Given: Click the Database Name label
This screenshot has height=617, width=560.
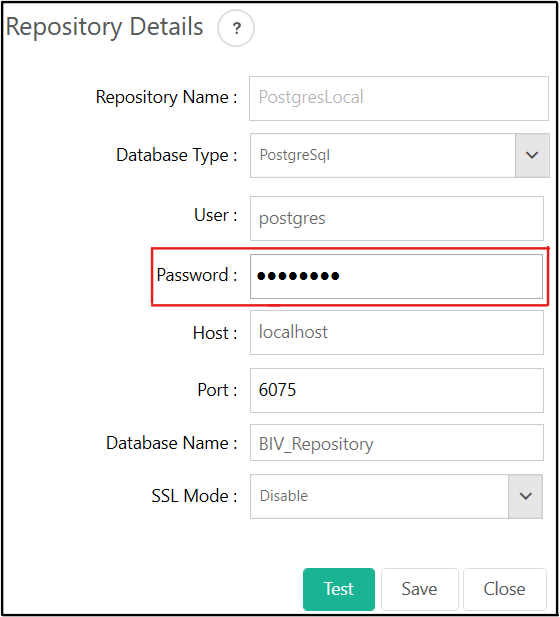Looking at the screenshot, I should pyautogui.click(x=172, y=443).
